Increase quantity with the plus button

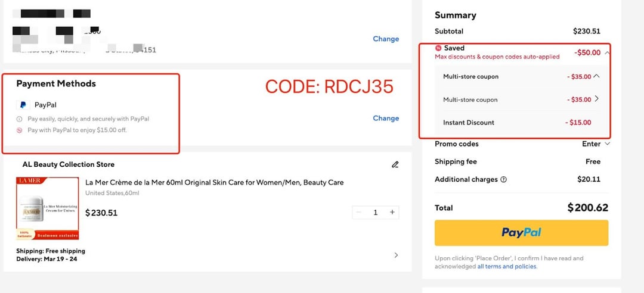coord(392,212)
